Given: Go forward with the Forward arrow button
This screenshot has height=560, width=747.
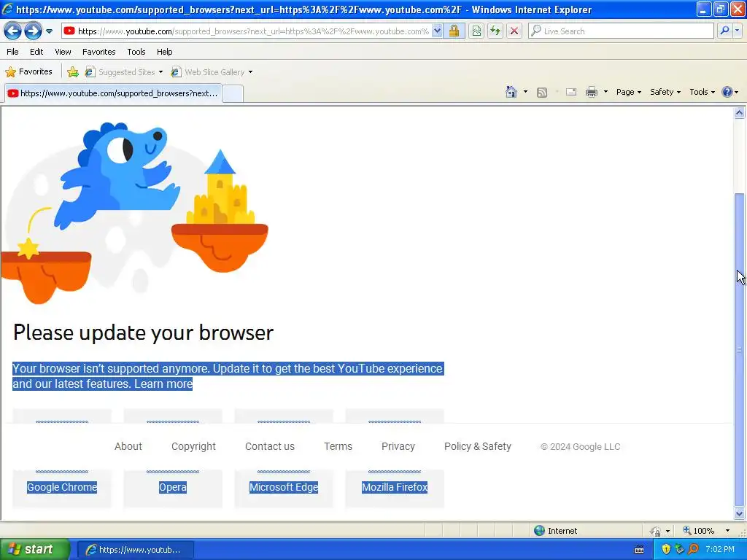Looking at the screenshot, I should pos(33,31).
